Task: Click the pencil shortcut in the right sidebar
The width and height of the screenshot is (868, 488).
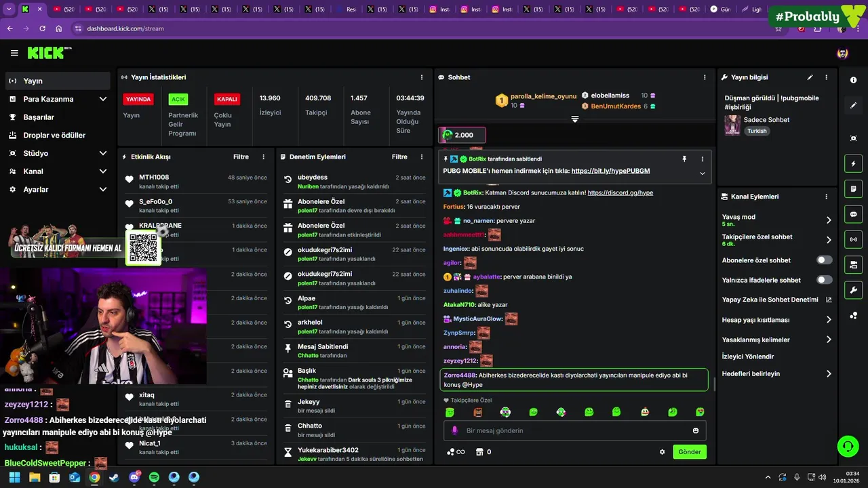Action: tap(853, 105)
